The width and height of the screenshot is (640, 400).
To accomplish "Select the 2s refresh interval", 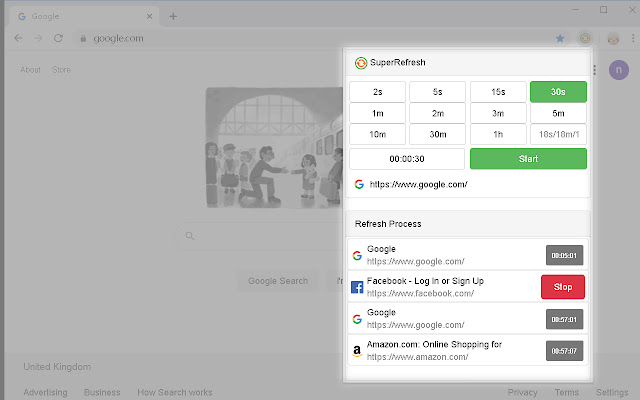I will click(376, 92).
